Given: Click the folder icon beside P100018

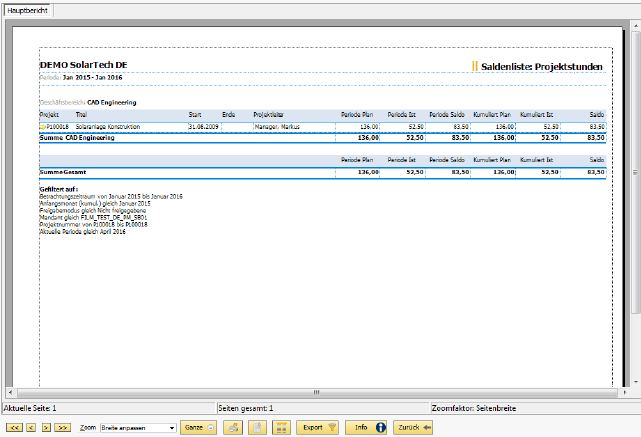Looking at the screenshot, I should coord(43,127).
